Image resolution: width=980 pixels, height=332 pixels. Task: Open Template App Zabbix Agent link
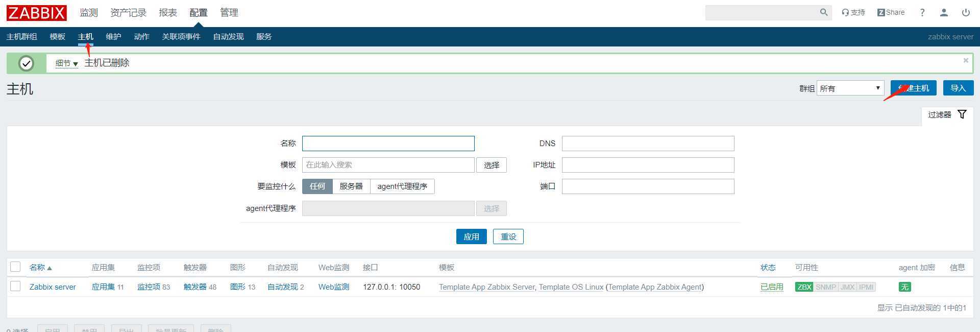(x=655, y=287)
